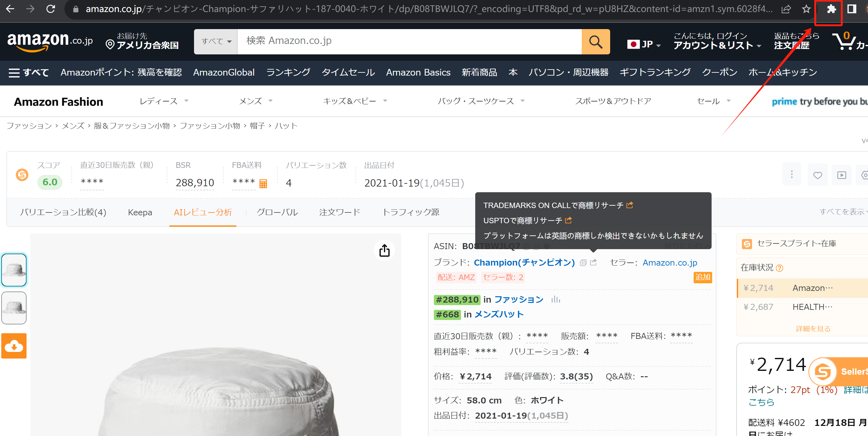Open the すべて search category dropdown
This screenshot has height=436, width=868.
coord(216,42)
